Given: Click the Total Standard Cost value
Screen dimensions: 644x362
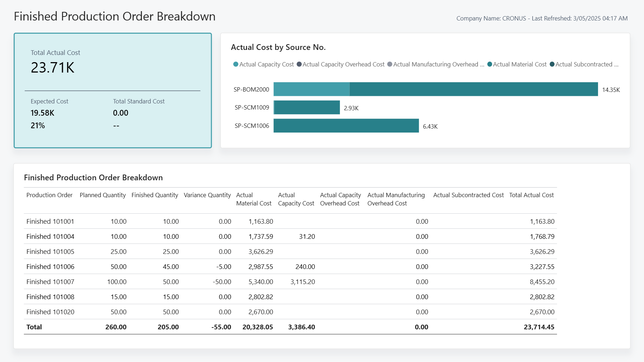Looking at the screenshot, I should point(120,113).
